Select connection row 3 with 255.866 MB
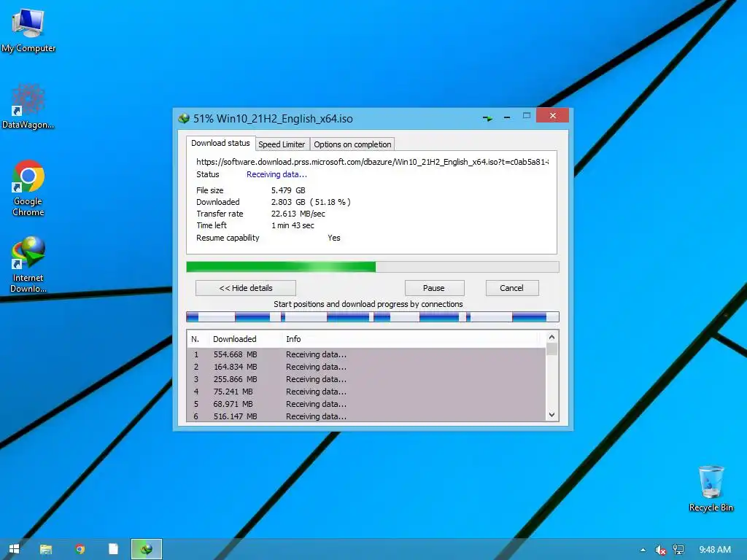747x560 pixels. click(x=367, y=379)
